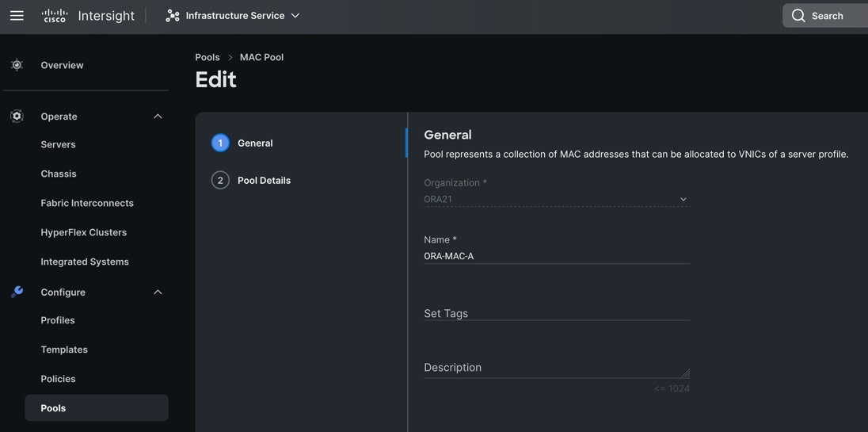Viewport: 868px width, 432px height.
Task: Click the Pools breadcrumb link
Action: [207, 57]
